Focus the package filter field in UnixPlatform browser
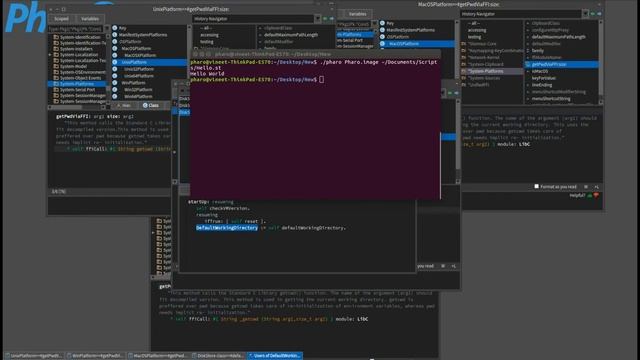Image resolution: width=640 pixels, height=360 pixels. tap(76, 29)
